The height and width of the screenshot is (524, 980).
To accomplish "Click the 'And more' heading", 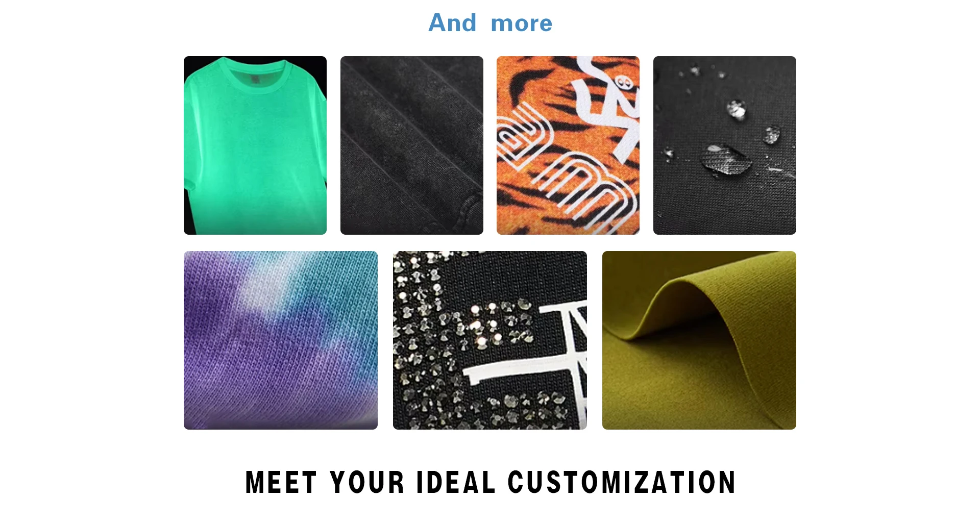I will pos(490,23).
